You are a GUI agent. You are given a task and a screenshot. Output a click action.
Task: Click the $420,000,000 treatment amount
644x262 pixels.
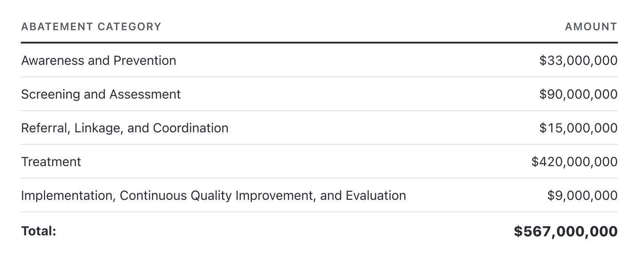tap(574, 162)
